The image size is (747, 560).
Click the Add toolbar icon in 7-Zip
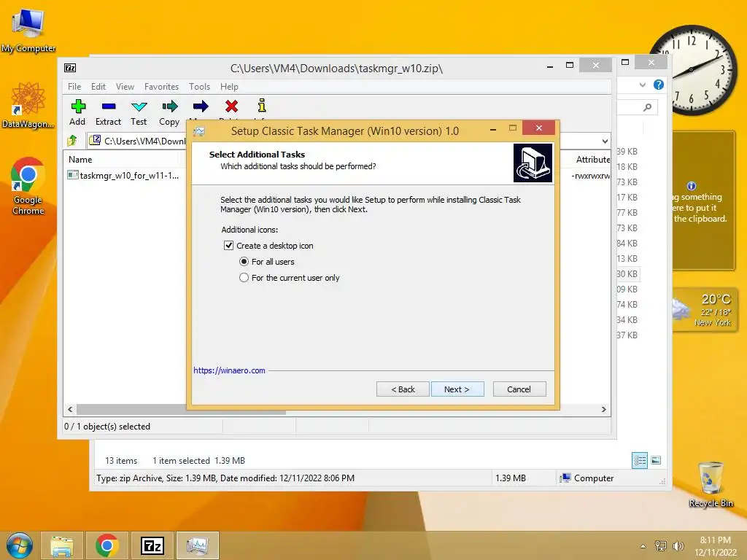point(78,106)
